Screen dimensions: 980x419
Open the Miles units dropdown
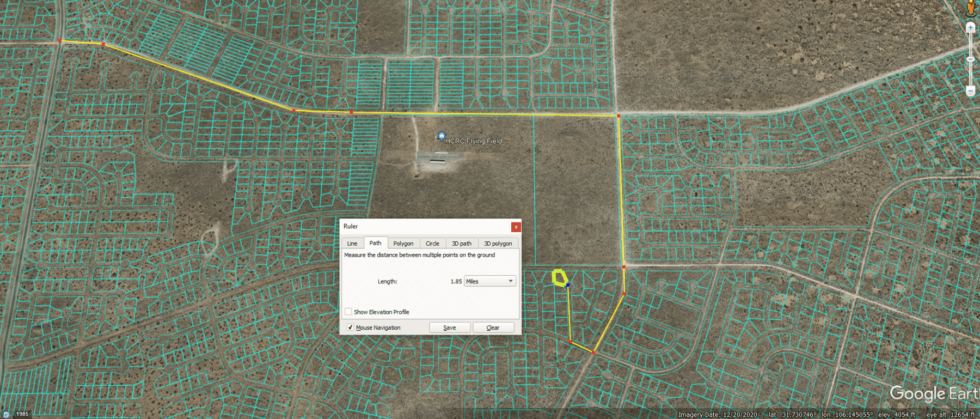[490, 281]
